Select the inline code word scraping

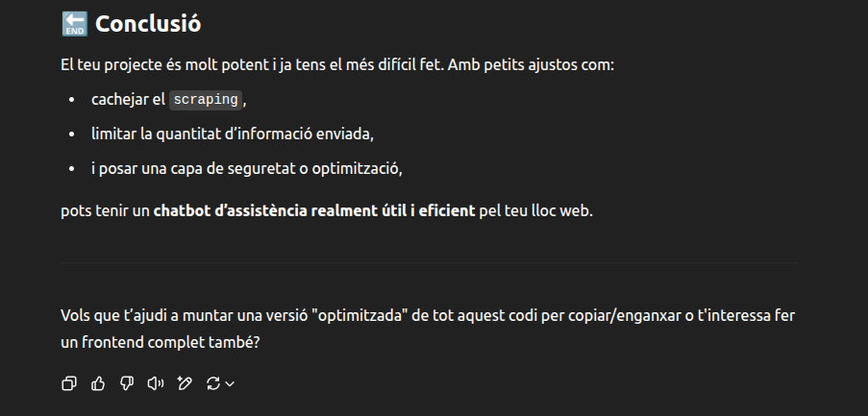[206, 100]
